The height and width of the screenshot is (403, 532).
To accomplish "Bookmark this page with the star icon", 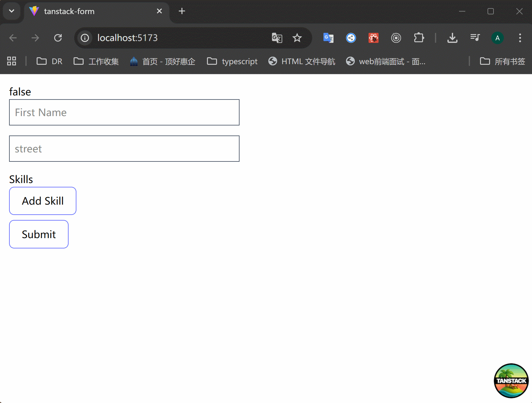I will pos(297,38).
